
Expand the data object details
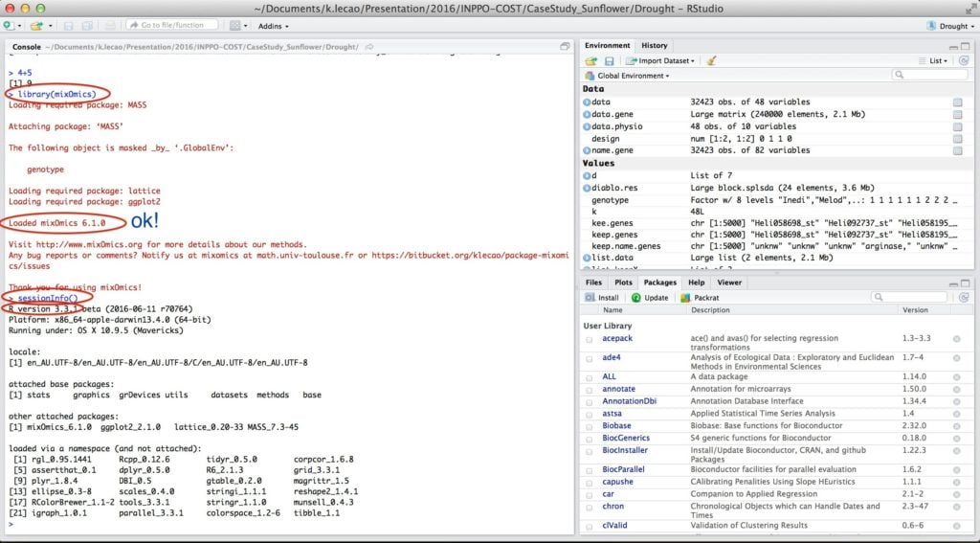587,102
